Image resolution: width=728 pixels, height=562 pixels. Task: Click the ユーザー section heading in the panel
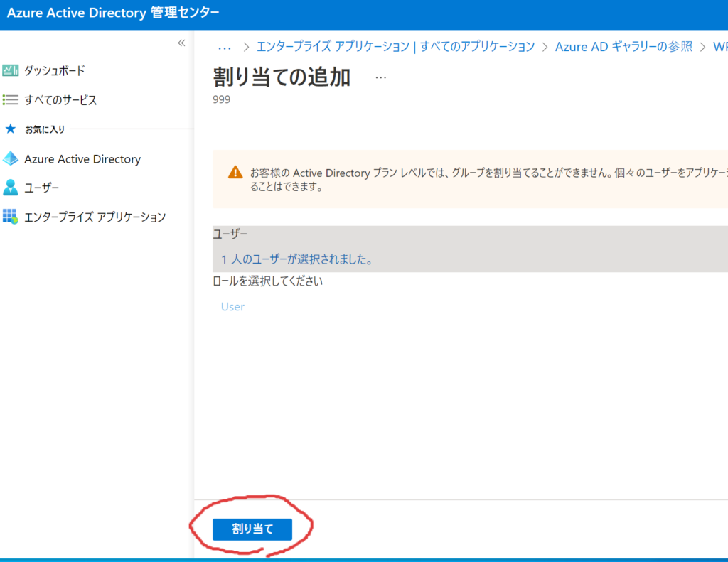tap(230, 234)
